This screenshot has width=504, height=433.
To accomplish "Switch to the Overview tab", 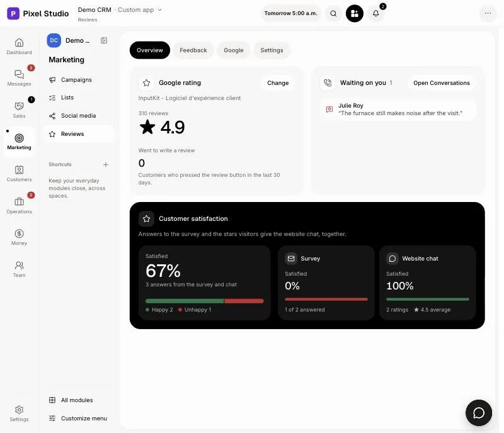I will (x=150, y=50).
